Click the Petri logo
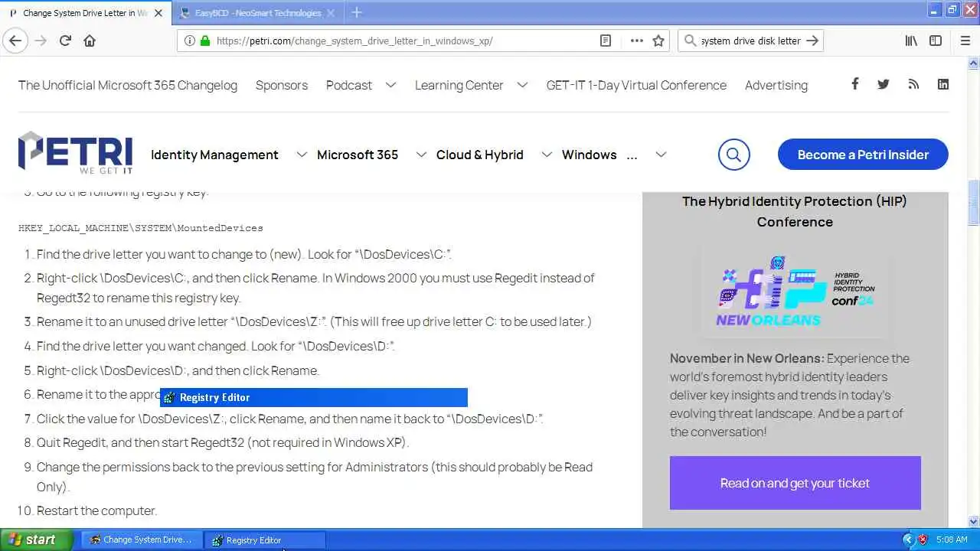Viewport: 980px width, 551px height. 75,152
